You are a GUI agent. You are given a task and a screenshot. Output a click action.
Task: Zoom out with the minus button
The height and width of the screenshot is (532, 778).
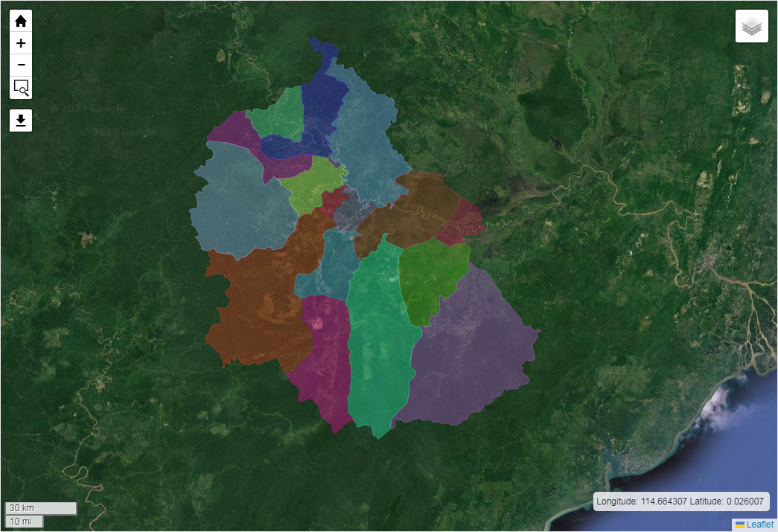coord(21,65)
